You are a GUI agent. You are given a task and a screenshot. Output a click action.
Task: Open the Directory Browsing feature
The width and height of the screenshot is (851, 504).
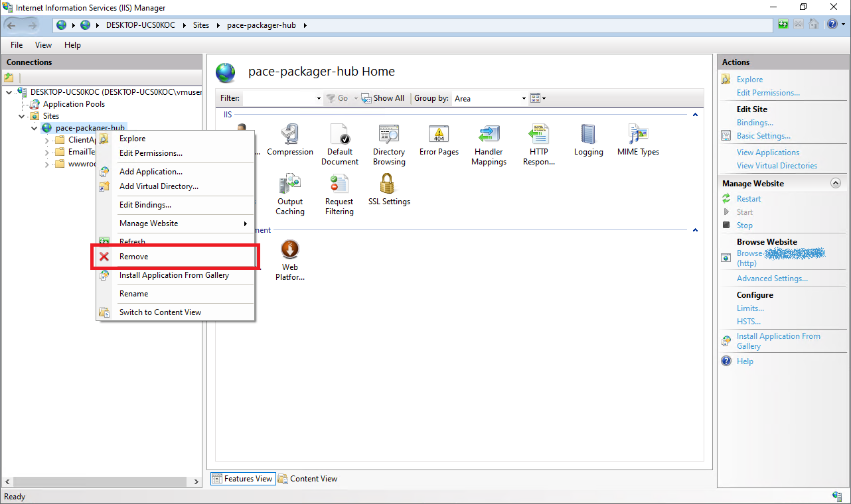(389, 145)
